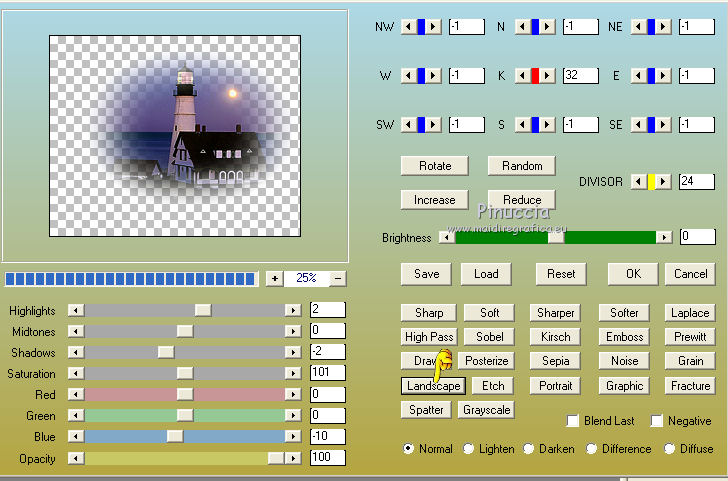This screenshot has height=481, width=728.
Task: Decrease the SW value with left arrow
Action: coord(409,124)
